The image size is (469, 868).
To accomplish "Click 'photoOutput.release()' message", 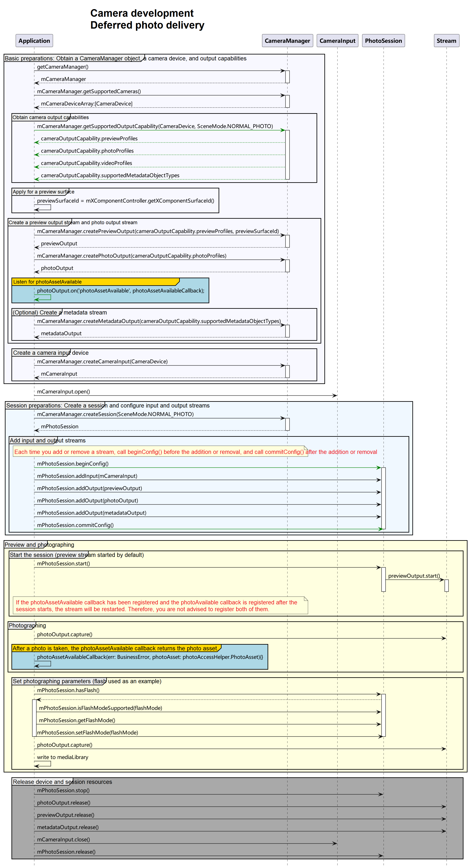I will point(64,803).
